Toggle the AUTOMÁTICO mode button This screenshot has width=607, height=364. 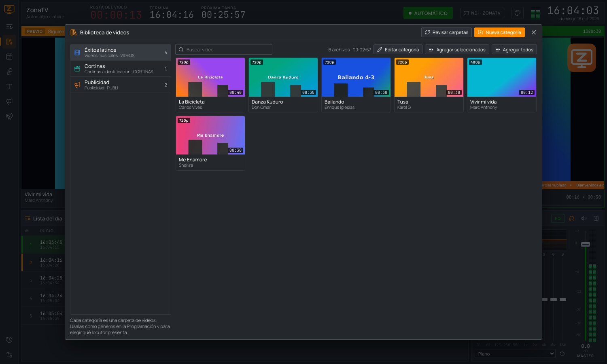tap(428, 13)
